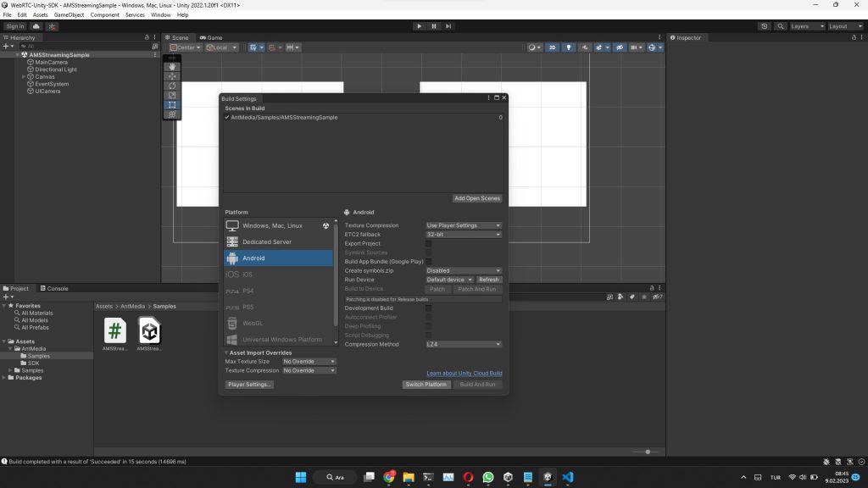Click Player Settings button
The width and height of the screenshot is (868, 488).
pos(249,385)
